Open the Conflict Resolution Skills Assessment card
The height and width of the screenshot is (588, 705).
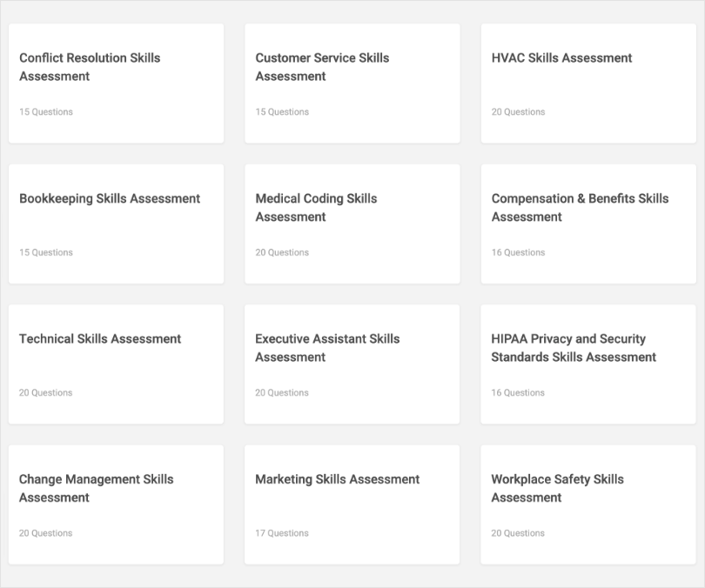[x=116, y=84]
